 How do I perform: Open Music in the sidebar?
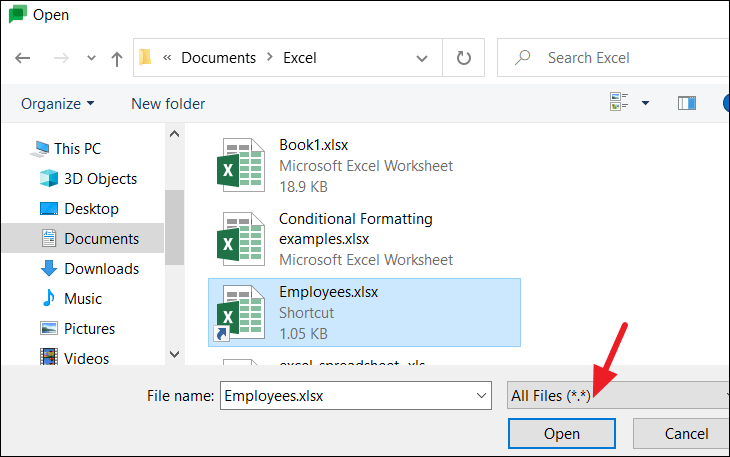coord(72,298)
